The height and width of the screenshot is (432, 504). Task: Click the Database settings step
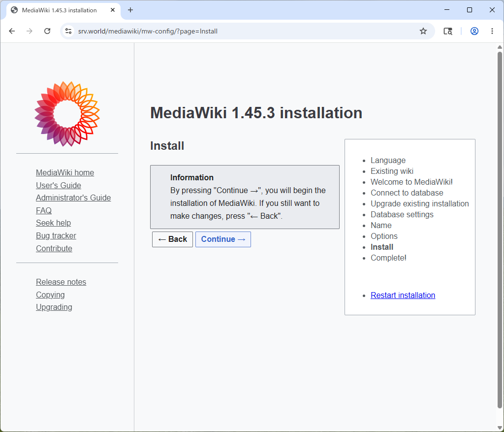tap(402, 215)
